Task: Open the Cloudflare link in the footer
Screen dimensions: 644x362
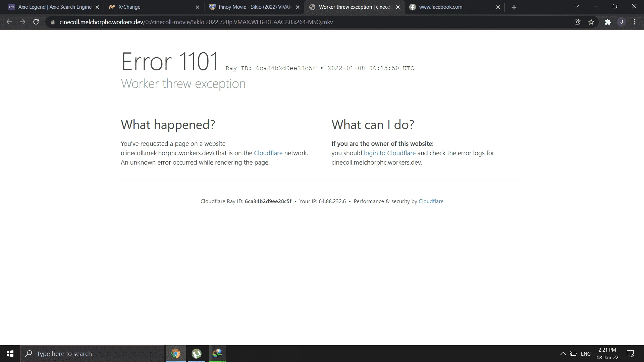Action: coord(431,201)
